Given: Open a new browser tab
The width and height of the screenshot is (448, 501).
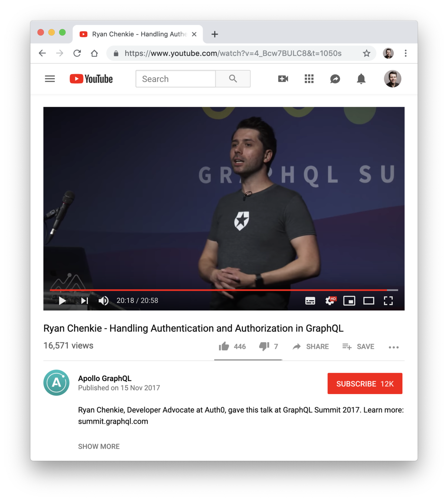Looking at the screenshot, I should 215,34.
